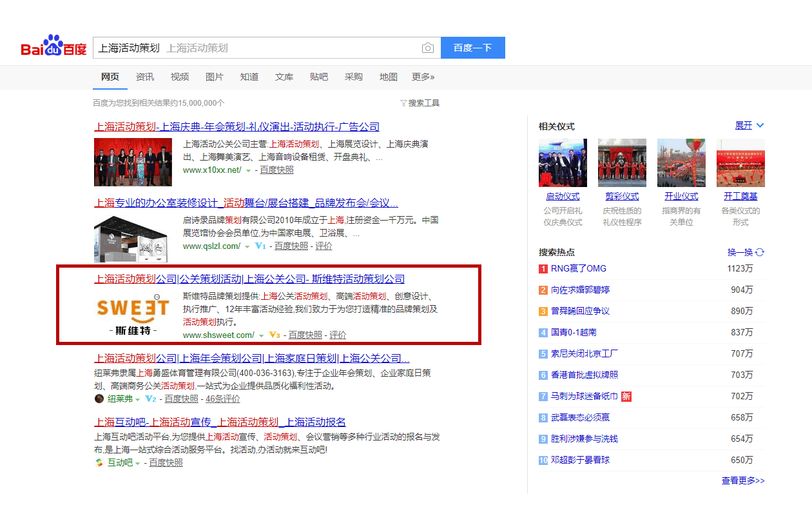Expand arrow next to www.qslzl.com
Viewport: 812px width, 525px height.
tap(247, 247)
